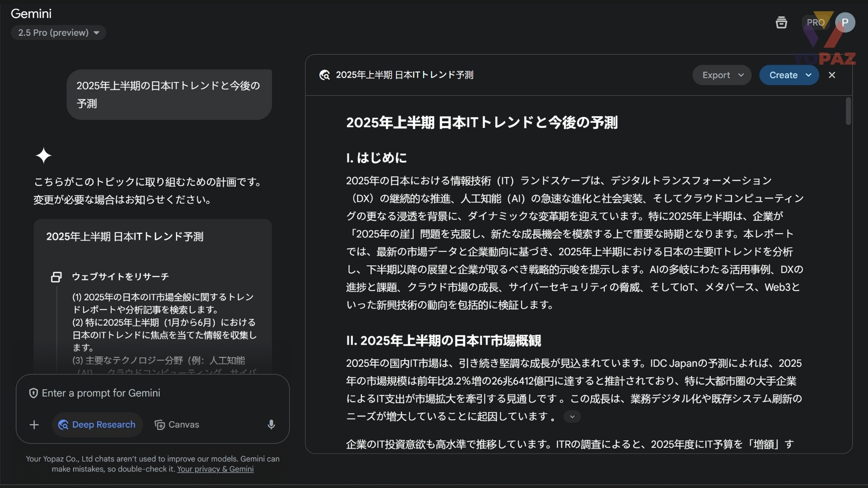Image resolution: width=868 pixels, height=488 pixels.
Task: Expand the citation chevron after market paragraph
Action: click(x=572, y=417)
